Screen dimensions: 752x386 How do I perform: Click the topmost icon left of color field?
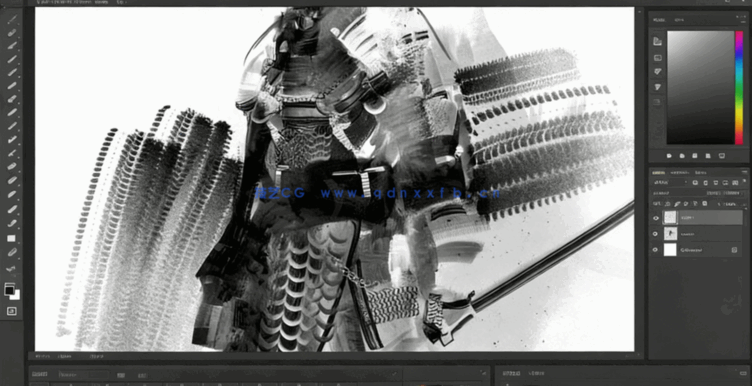[x=658, y=42]
